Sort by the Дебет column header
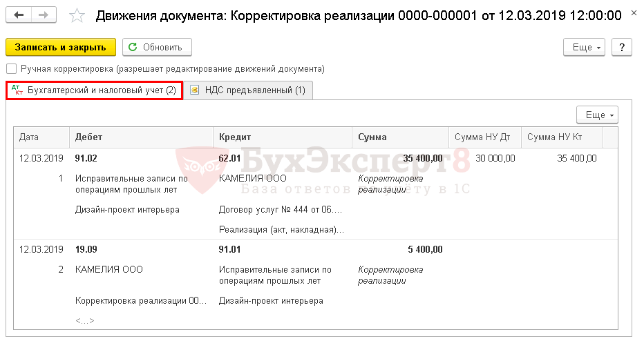644x341 pixels. tap(140, 137)
